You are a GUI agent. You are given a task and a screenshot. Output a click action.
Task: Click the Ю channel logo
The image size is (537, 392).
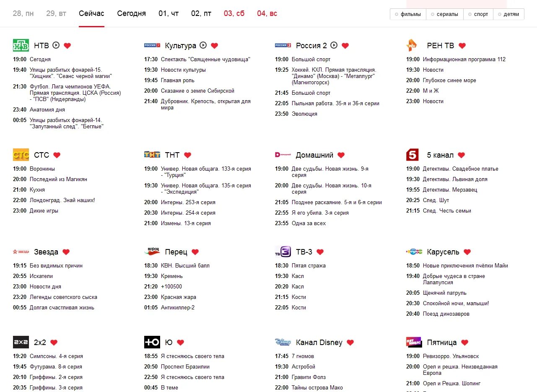[152, 342]
